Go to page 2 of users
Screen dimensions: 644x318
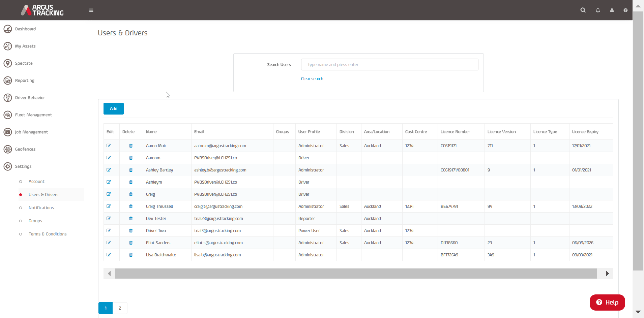click(x=120, y=308)
